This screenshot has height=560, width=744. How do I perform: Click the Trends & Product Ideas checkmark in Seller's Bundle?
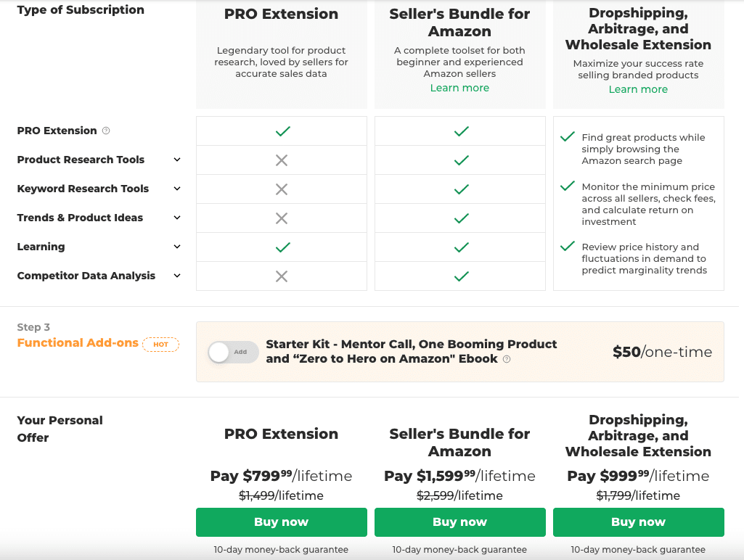click(x=459, y=218)
